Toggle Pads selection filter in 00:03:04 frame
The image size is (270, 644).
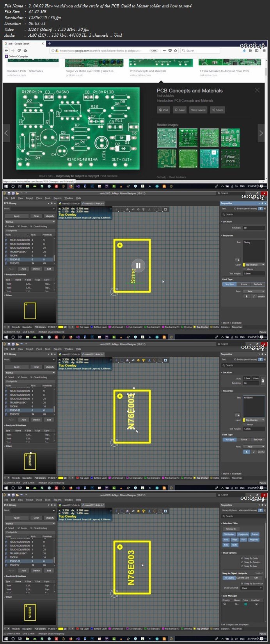pyautogui.click(x=234, y=540)
